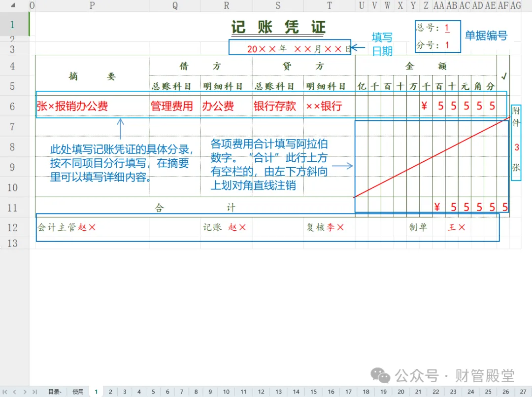Switch to sheet tab 4
532x397 pixels.
[x=139, y=392]
